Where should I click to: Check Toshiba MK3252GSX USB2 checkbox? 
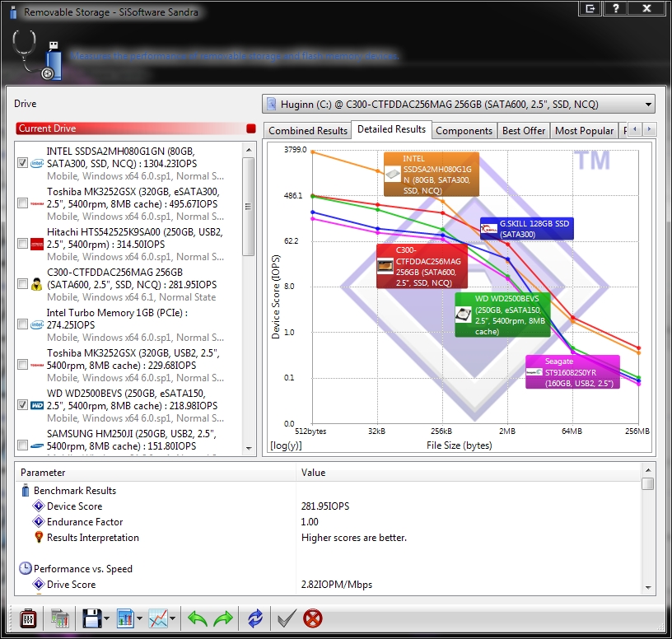[x=23, y=364]
